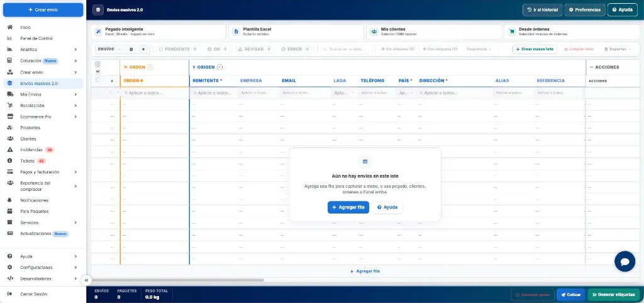Viewport: 644px width, 303px height.
Task: Click the Notificaciones bell icon
Action: coord(10,200)
